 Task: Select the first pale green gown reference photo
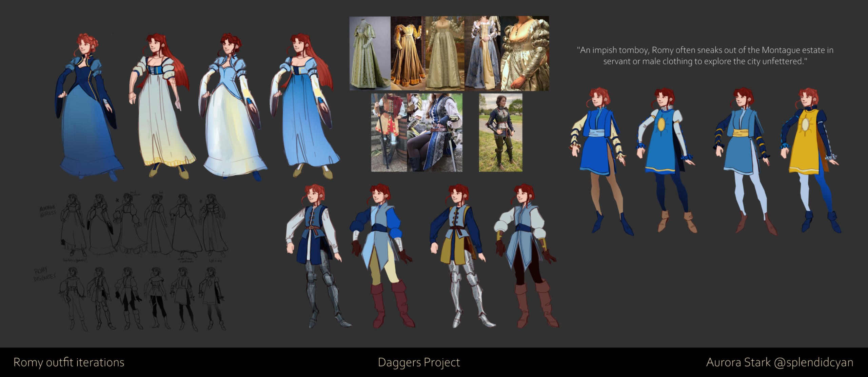click(370, 53)
